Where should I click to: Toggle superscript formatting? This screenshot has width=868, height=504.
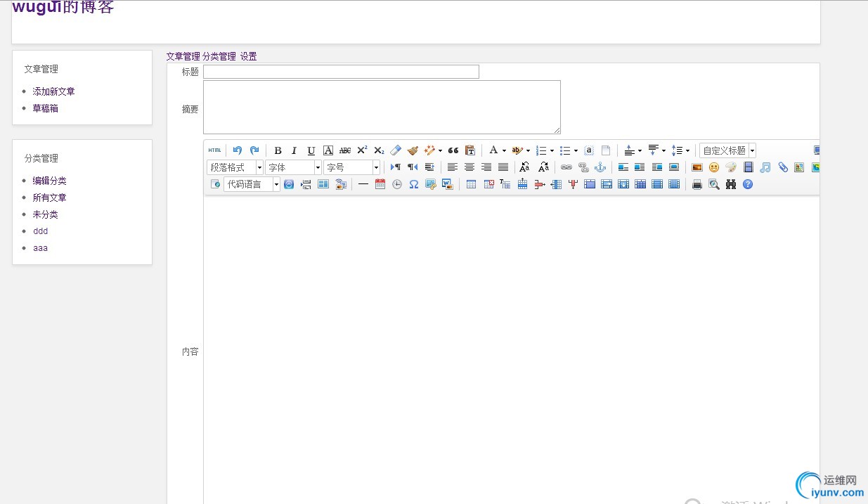click(x=362, y=150)
